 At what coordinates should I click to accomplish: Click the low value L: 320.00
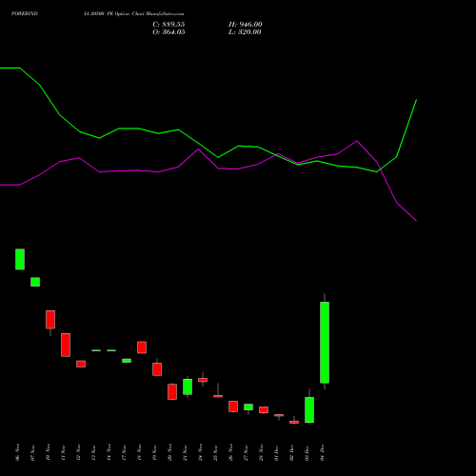point(245,32)
